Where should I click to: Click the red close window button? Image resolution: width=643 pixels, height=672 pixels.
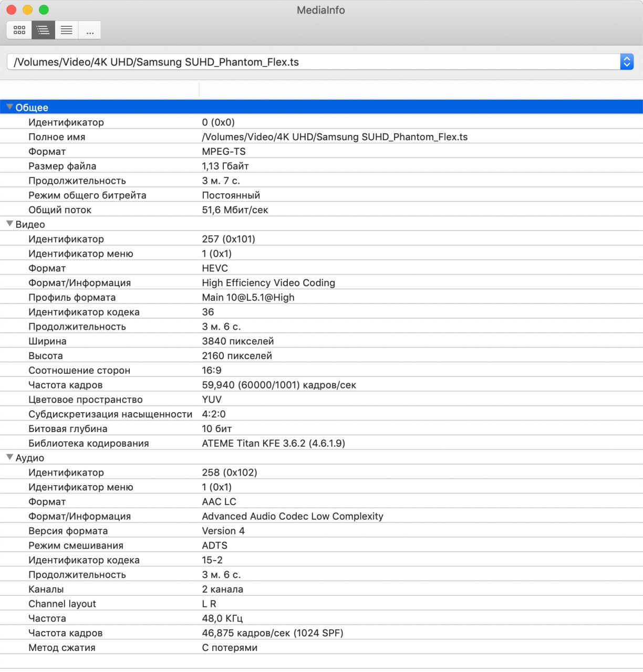tap(11, 9)
